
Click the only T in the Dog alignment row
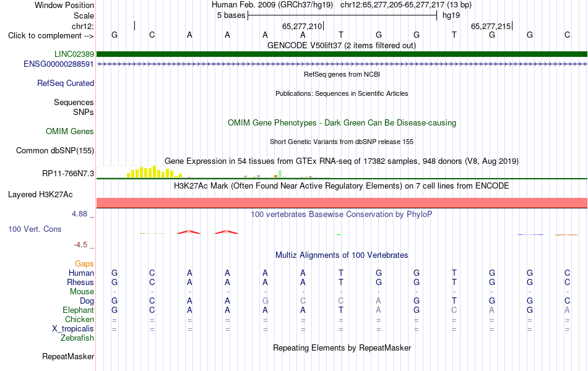(454, 301)
